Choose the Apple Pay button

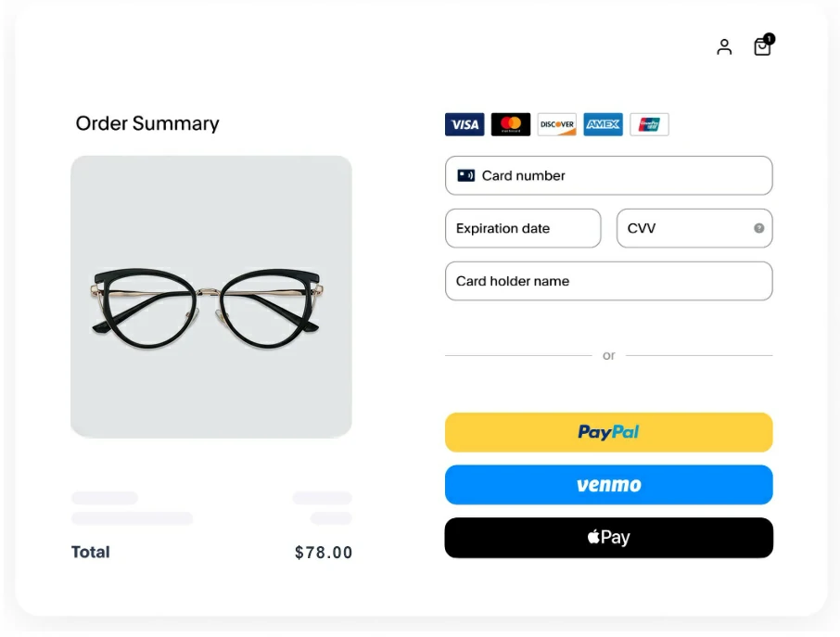click(x=608, y=538)
